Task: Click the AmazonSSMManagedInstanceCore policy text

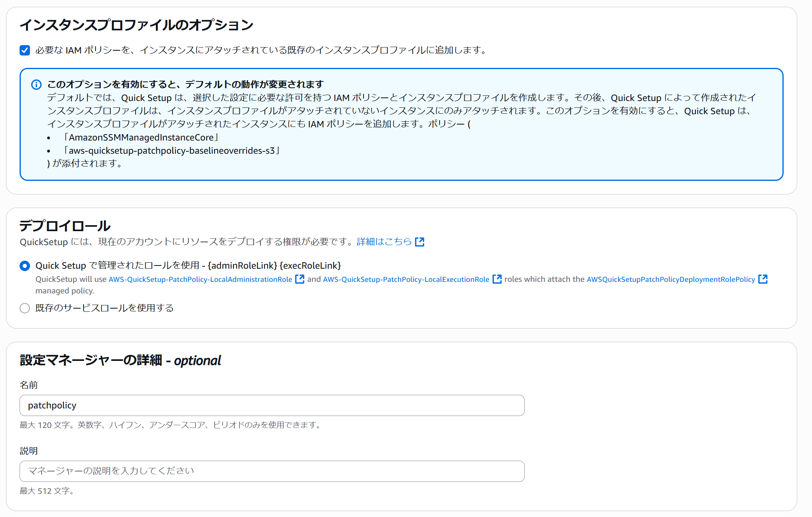Action: 141,138
